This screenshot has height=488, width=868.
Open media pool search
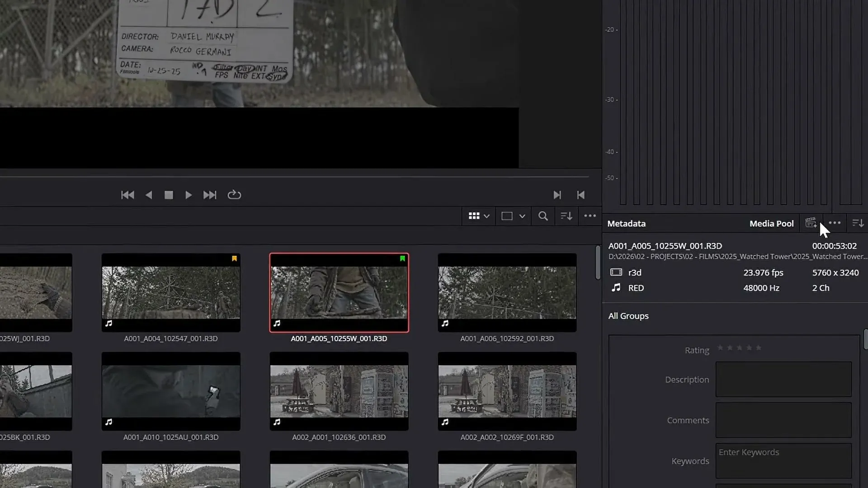543,216
